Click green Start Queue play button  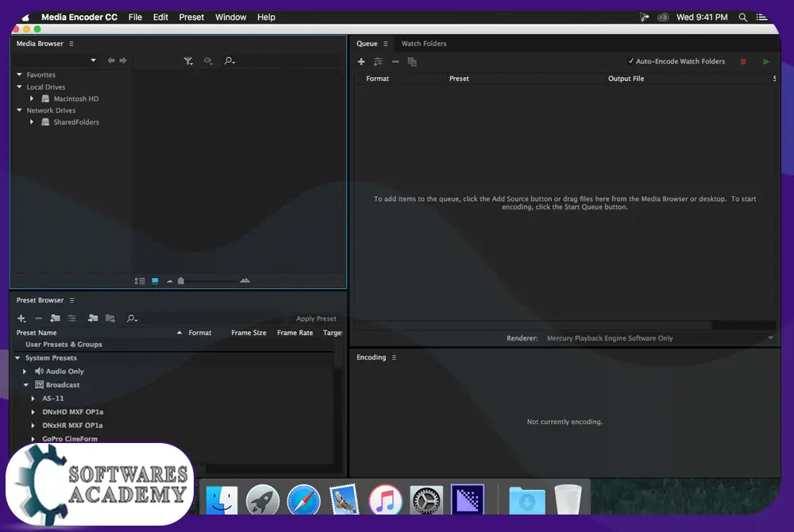pos(765,61)
